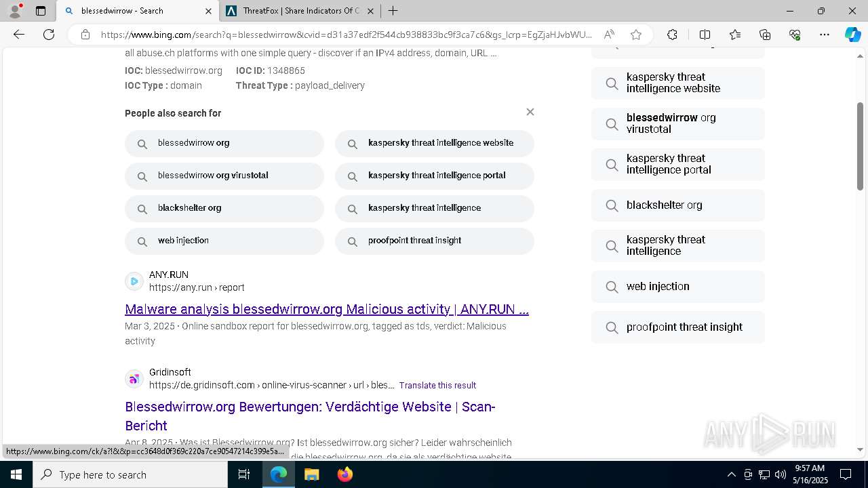The image size is (868, 488).
Task: Reload the current Bing page
Action: (49, 35)
